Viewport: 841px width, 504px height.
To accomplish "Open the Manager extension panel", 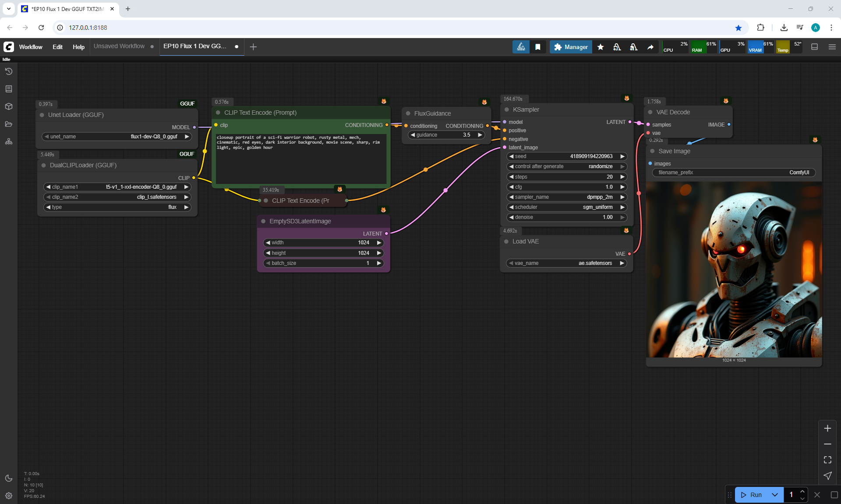I will [571, 47].
